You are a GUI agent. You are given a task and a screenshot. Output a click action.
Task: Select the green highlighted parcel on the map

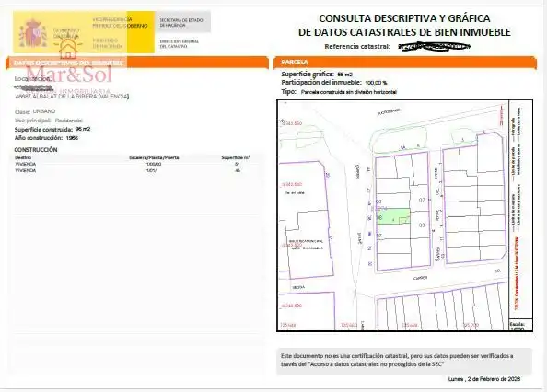tap(394, 216)
